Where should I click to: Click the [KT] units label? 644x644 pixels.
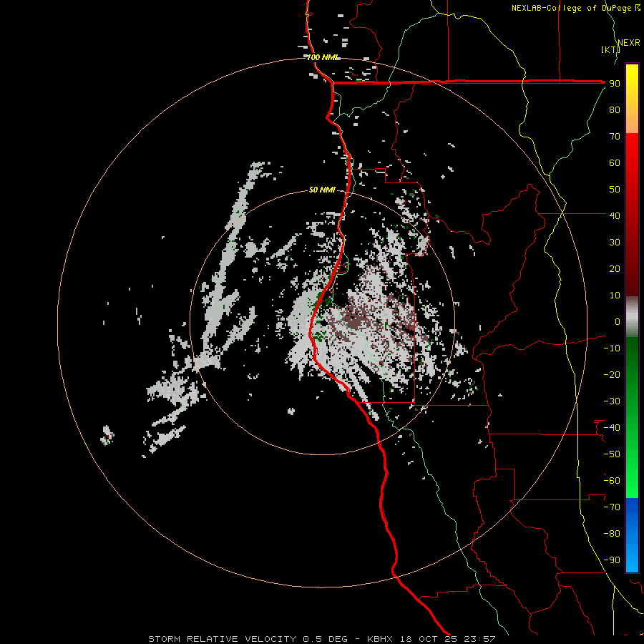click(x=610, y=49)
